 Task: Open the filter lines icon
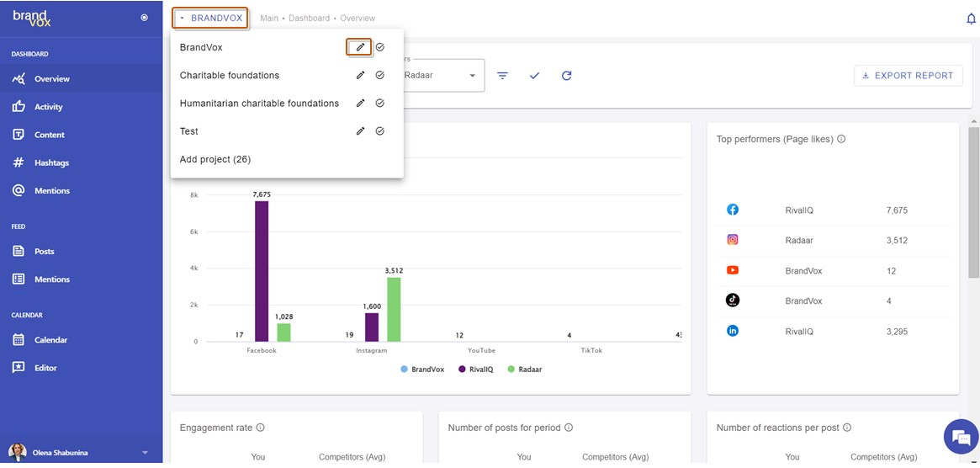pos(502,76)
